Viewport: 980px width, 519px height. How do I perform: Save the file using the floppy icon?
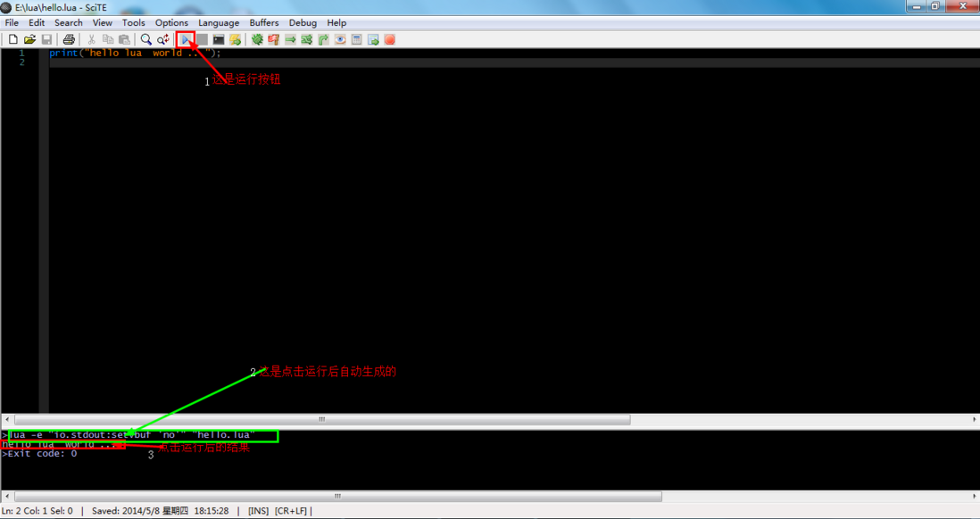(x=46, y=39)
